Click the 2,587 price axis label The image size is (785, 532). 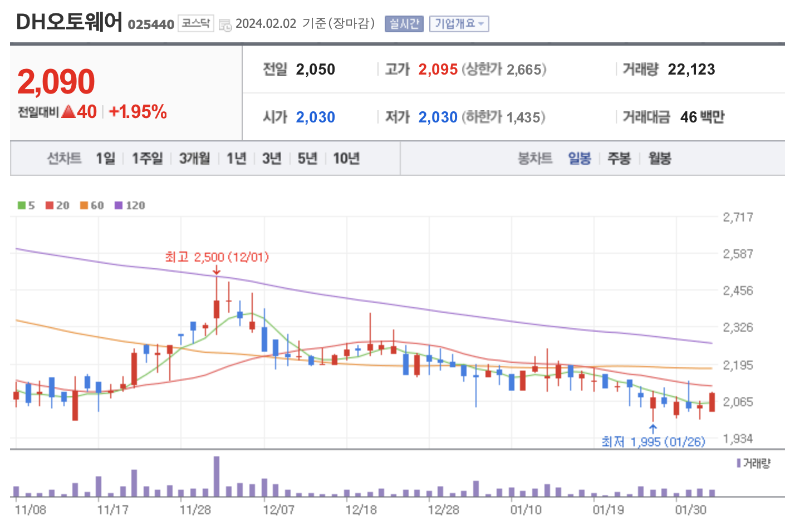click(738, 254)
